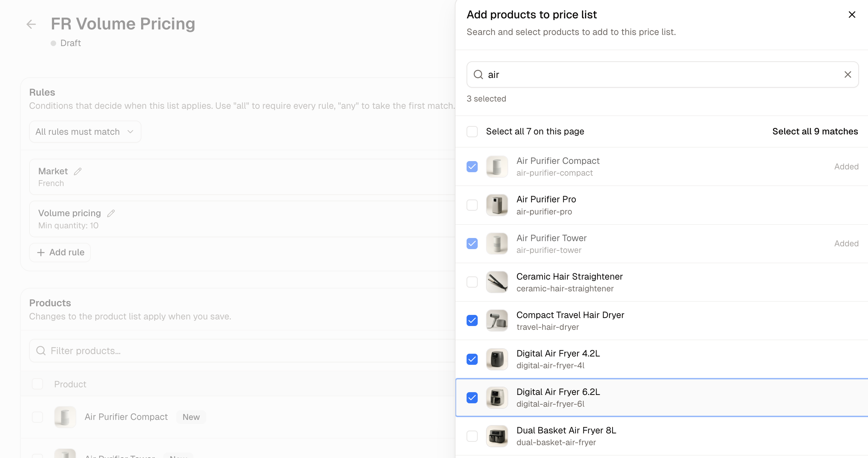Viewport: 868px width, 458px height.
Task: Toggle the Product column header checkbox
Action: pos(37,384)
